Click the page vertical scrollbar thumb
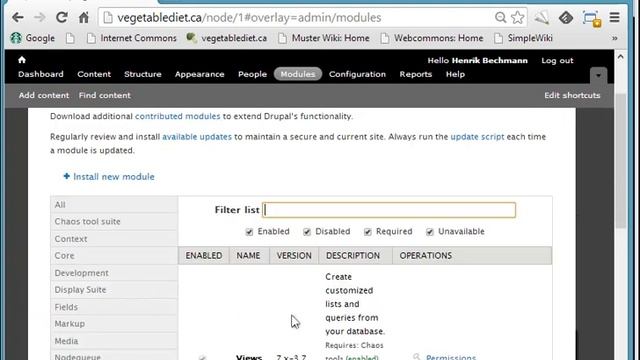640x360 pixels. [620, 161]
